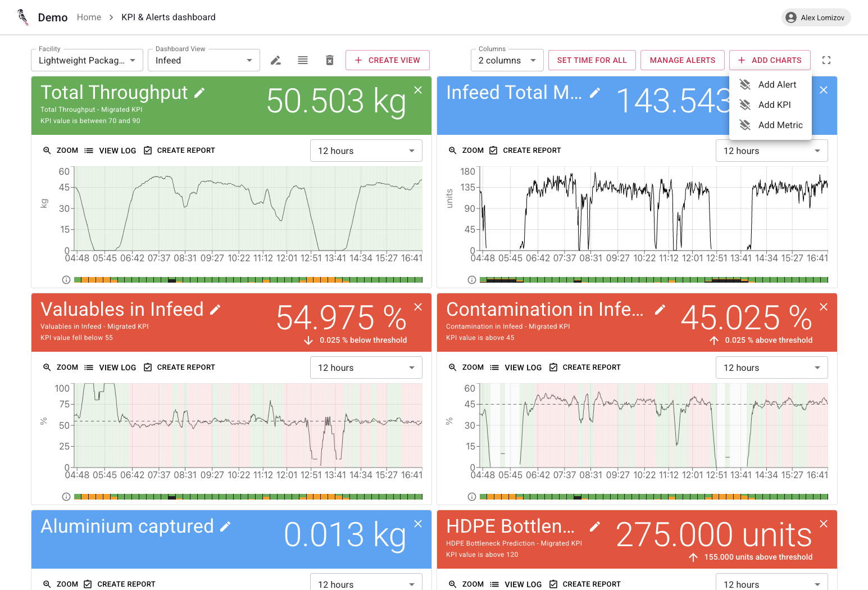The image size is (868, 590).
Task: Choose Add Alert in the open menu
Action: click(x=777, y=84)
